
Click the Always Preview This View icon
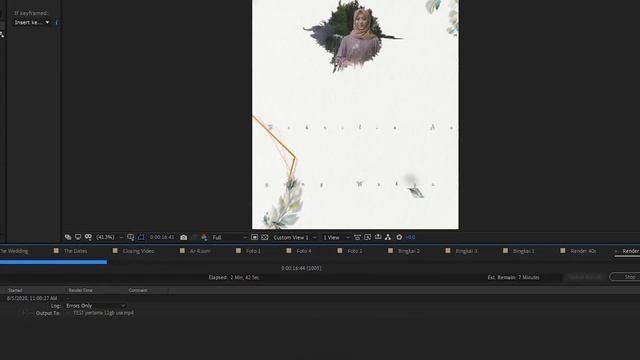(68, 237)
